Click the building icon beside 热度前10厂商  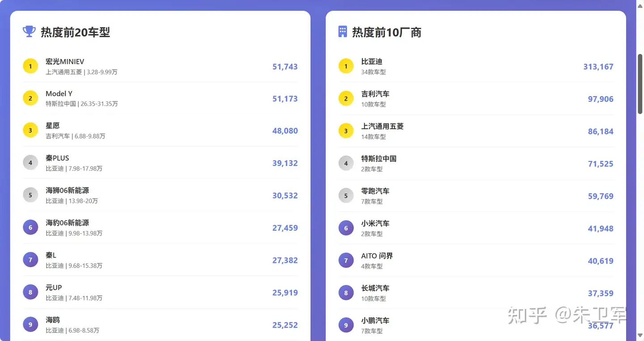[x=343, y=32]
